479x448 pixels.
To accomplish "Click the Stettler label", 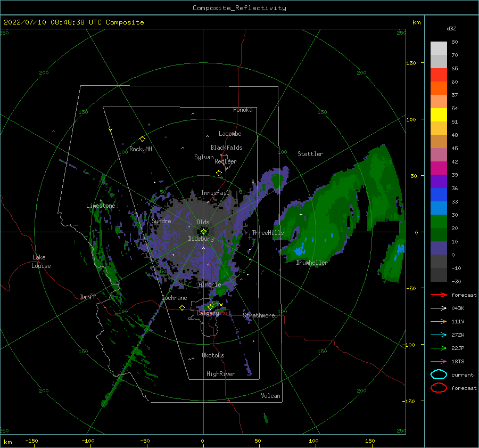I will (310, 154).
